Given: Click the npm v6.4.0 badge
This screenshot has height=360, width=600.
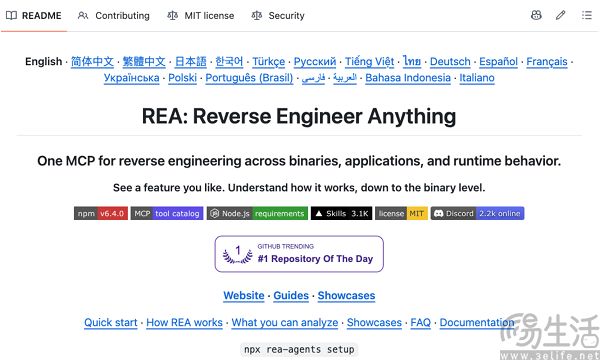Looking at the screenshot, I should (x=101, y=213).
